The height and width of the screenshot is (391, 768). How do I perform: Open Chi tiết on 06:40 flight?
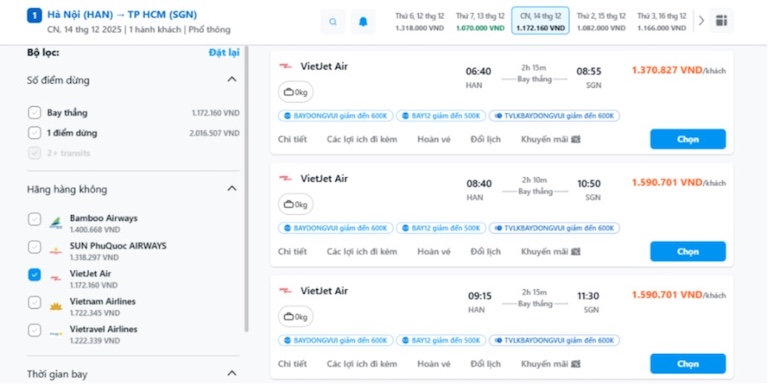(292, 139)
